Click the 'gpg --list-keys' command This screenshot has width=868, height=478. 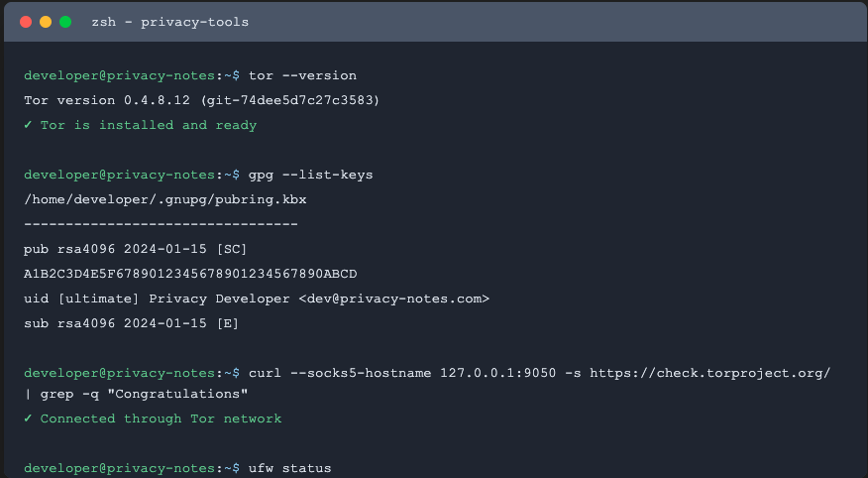[x=310, y=175]
